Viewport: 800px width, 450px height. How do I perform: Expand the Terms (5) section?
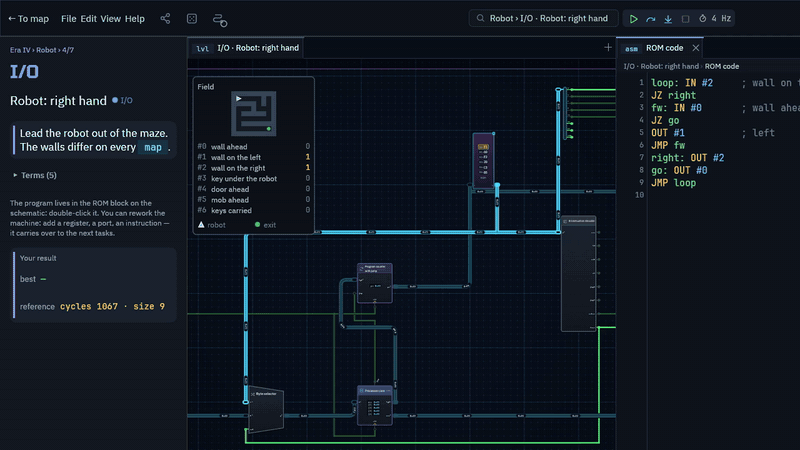point(35,175)
